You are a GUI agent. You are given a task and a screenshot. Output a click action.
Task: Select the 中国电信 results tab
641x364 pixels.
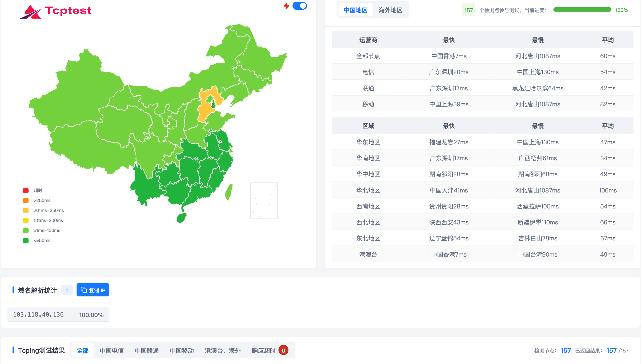[x=112, y=350]
